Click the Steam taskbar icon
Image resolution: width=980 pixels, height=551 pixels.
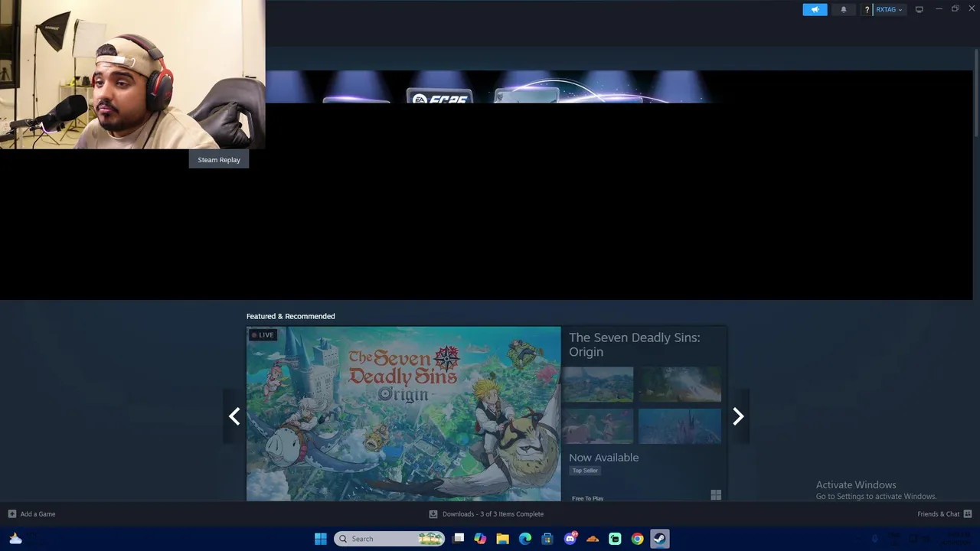pos(659,539)
